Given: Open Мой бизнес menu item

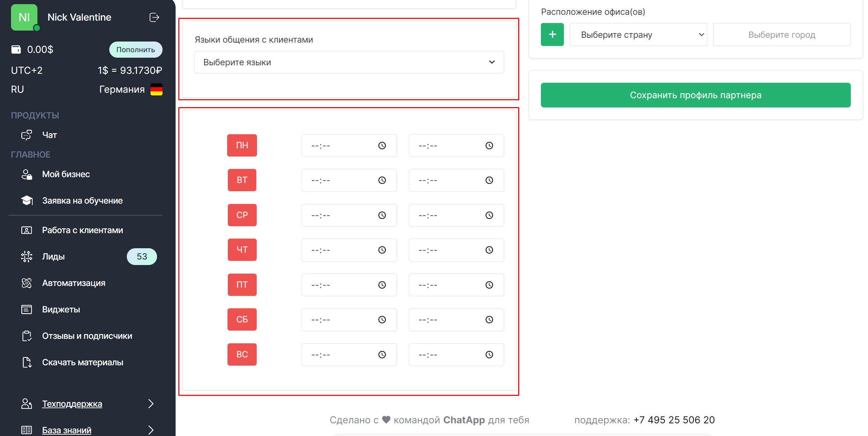Looking at the screenshot, I should (66, 174).
